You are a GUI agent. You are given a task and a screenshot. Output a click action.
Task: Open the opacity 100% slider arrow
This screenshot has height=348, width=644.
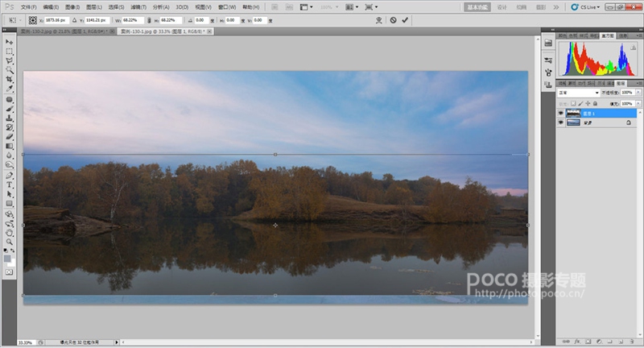638,93
